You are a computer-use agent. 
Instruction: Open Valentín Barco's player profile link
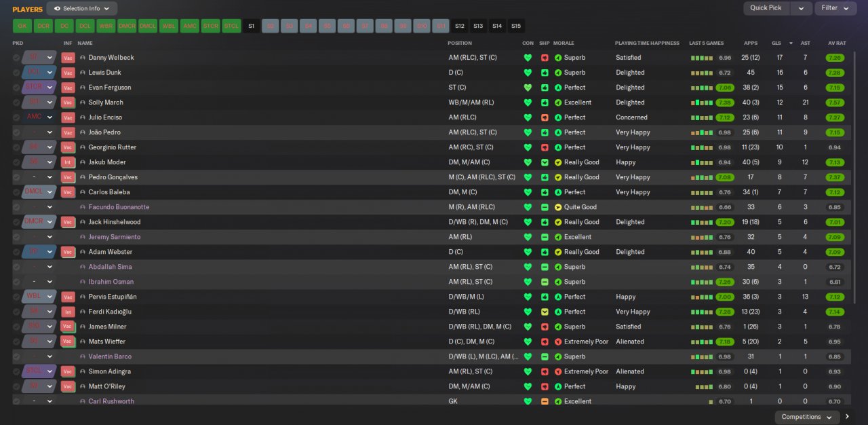coord(110,356)
